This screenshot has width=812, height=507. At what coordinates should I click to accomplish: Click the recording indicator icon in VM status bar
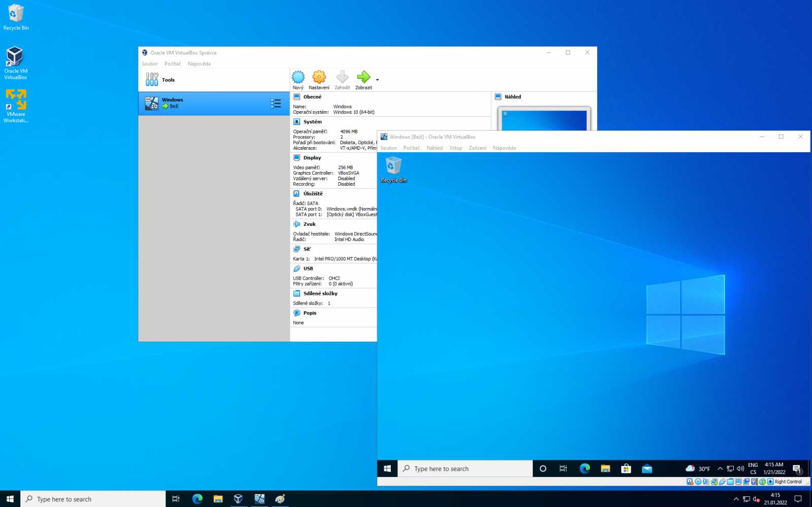747,482
